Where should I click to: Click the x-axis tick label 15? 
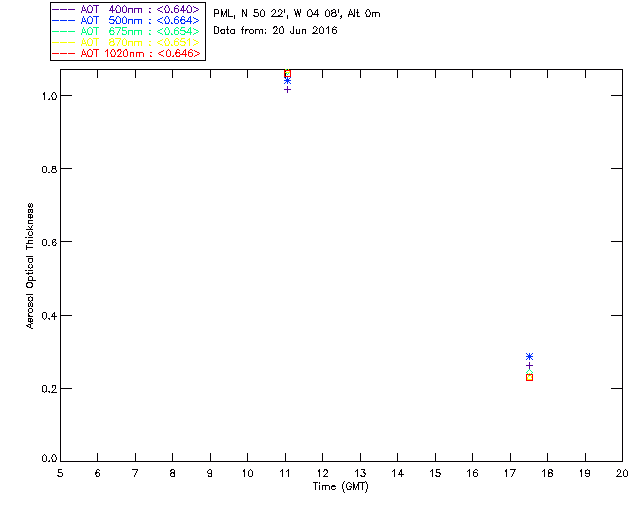[x=435, y=473]
